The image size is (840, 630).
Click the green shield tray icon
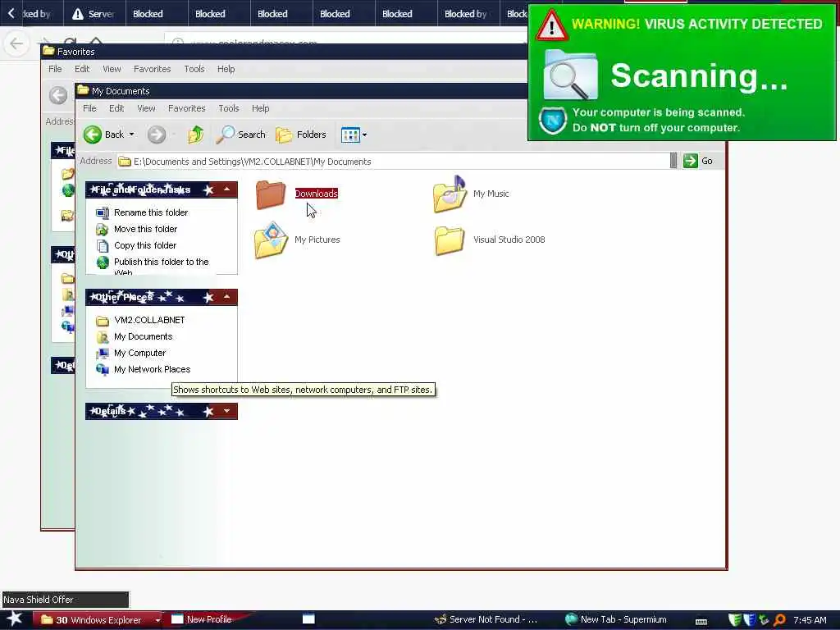pyautogui.click(x=735, y=620)
